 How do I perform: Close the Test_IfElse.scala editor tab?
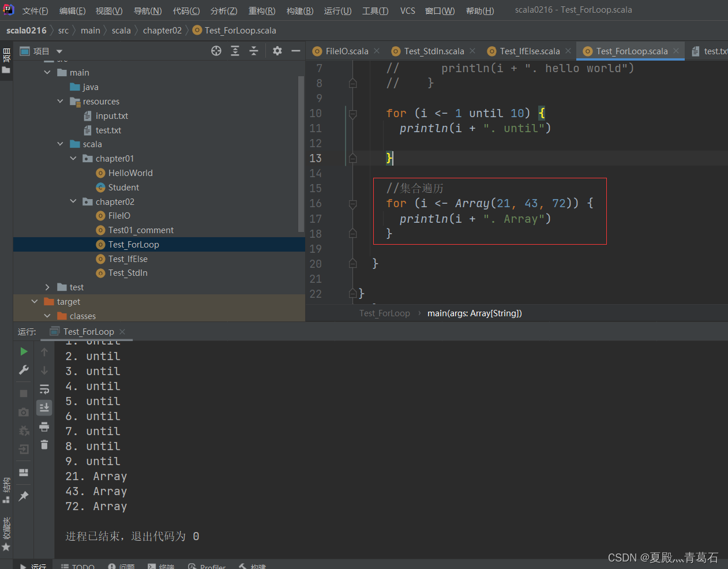[x=568, y=51]
